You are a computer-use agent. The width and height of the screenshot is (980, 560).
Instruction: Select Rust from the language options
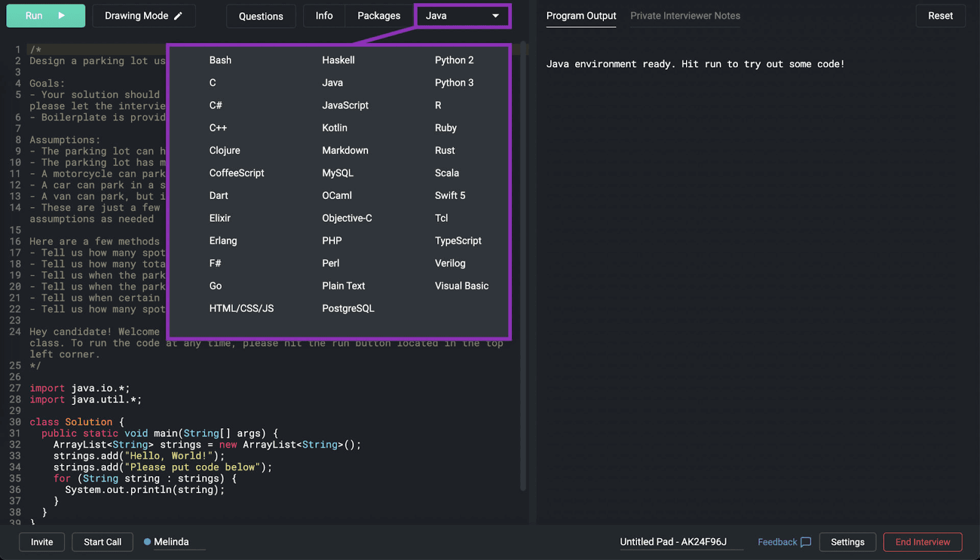[x=445, y=151]
